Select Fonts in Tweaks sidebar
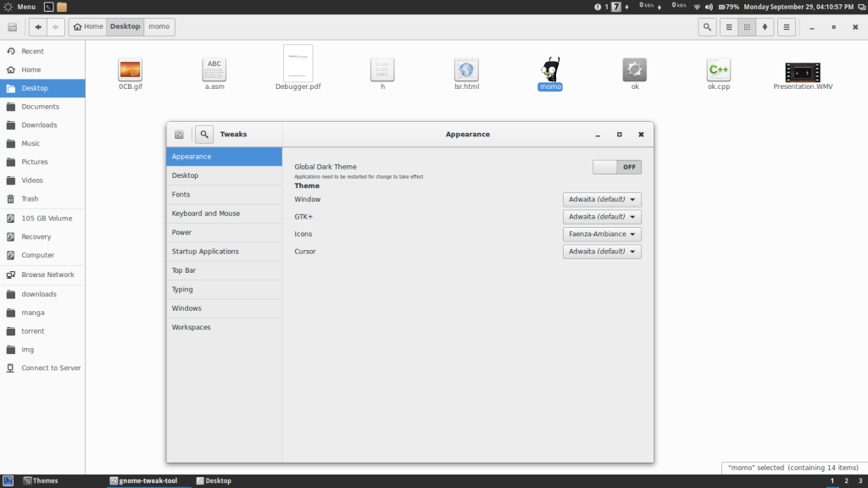Screen dimensions: 868x488 (224, 195)
